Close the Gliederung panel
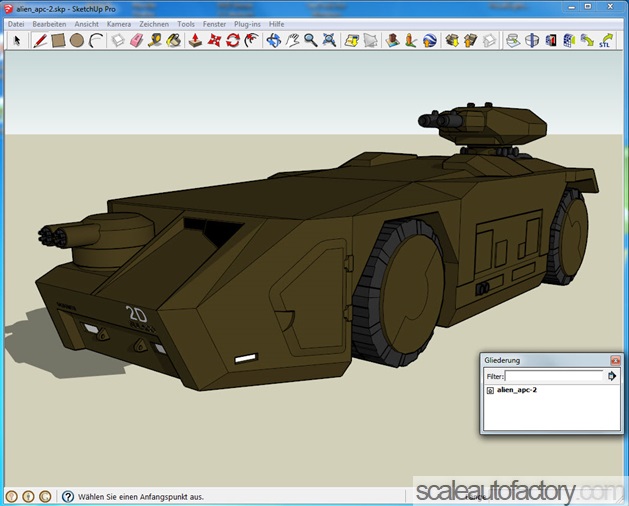Viewport: 629px width, 506px height. 615,360
